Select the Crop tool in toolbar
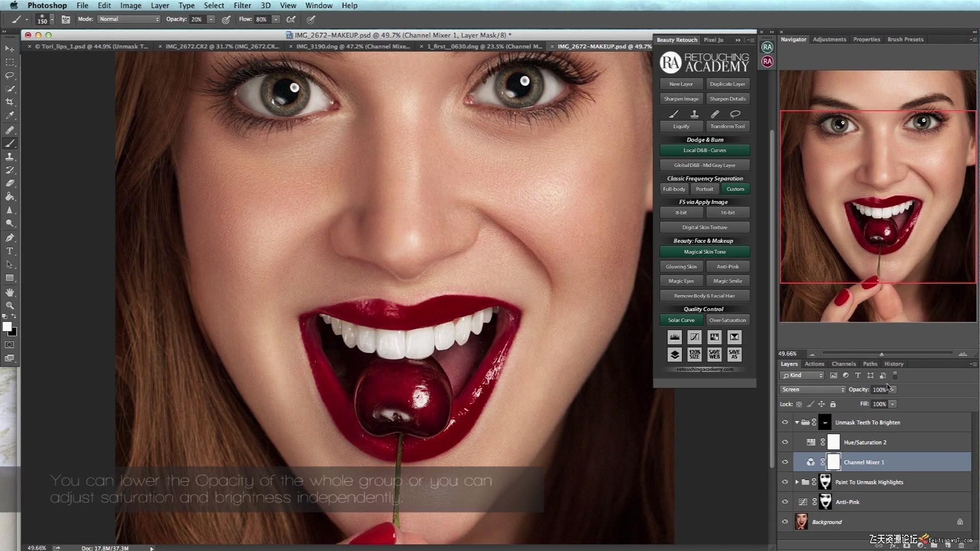 pos(10,102)
